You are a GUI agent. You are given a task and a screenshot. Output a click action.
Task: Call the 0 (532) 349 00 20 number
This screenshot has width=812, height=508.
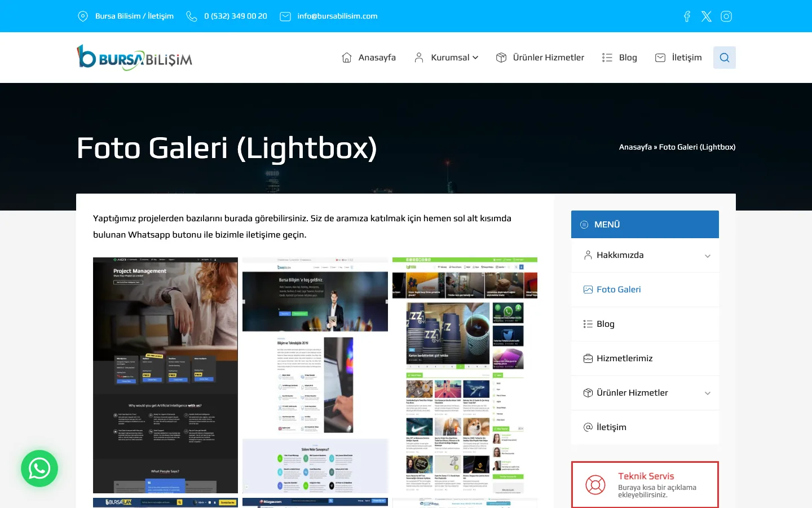(x=236, y=16)
